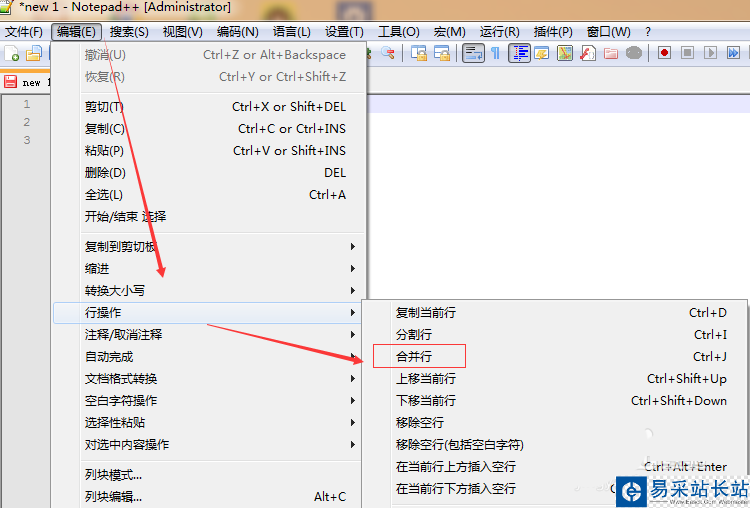Choose 复制(C) from the edit menu

(x=209, y=129)
